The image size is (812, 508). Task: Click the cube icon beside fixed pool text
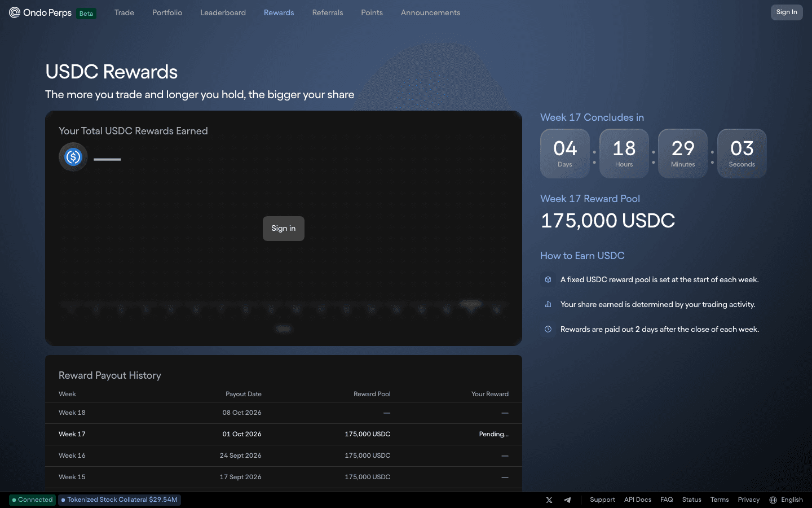coord(548,279)
